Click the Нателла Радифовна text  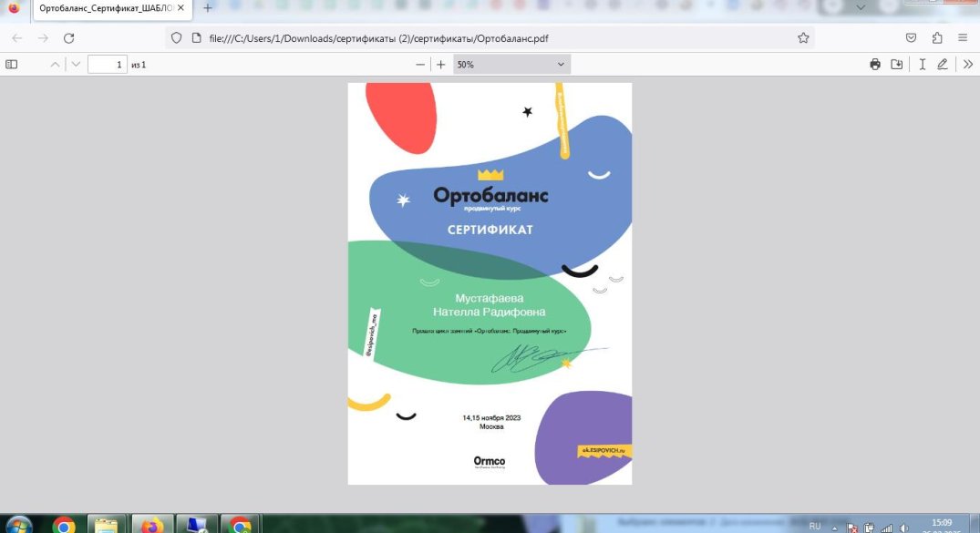490,312
